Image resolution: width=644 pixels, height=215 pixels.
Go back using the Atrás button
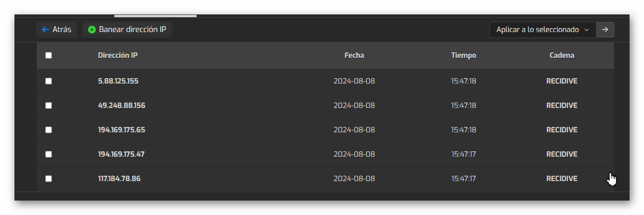tap(57, 30)
